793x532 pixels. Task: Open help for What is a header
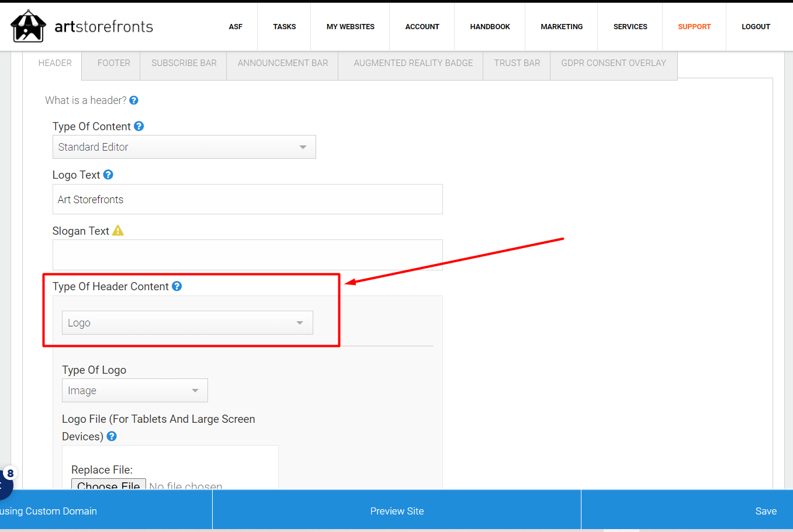[134, 100]
